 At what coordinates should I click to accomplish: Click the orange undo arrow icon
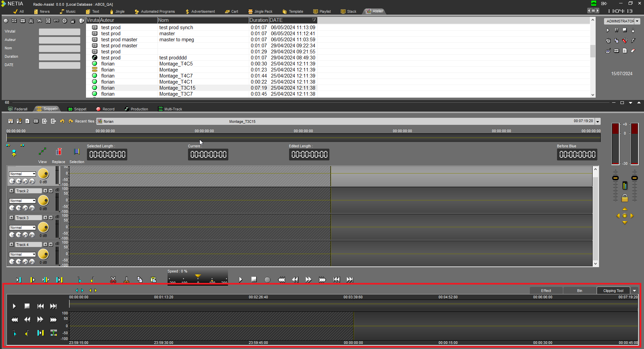(62, 121)
